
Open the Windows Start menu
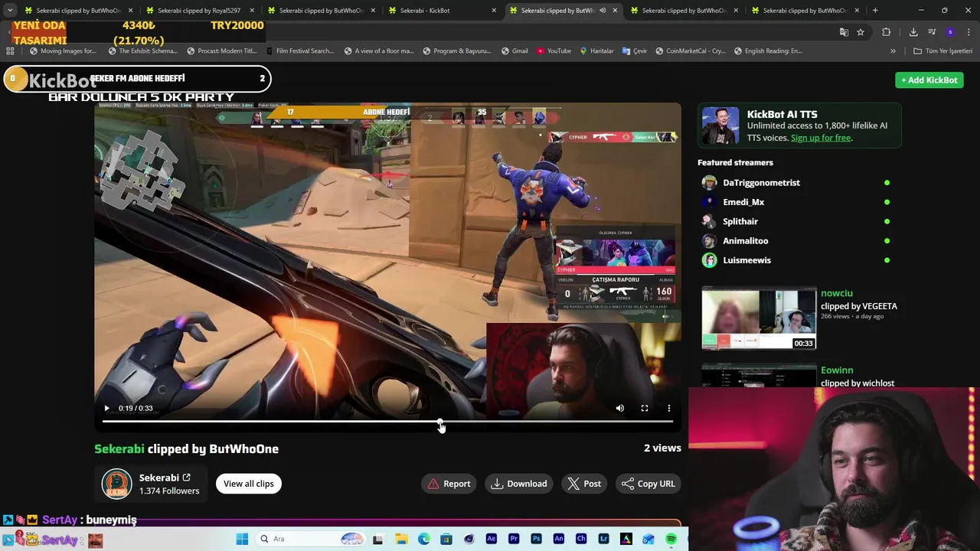[x=242, y=539]
